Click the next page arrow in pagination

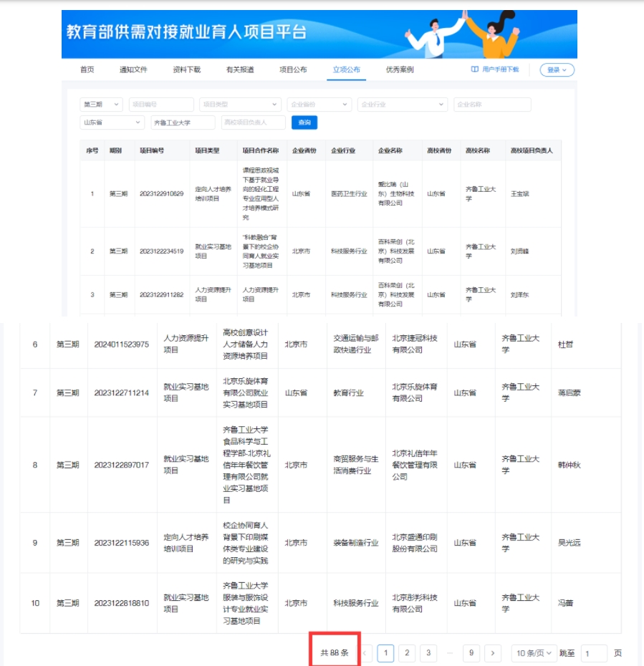tap(493, 653)
